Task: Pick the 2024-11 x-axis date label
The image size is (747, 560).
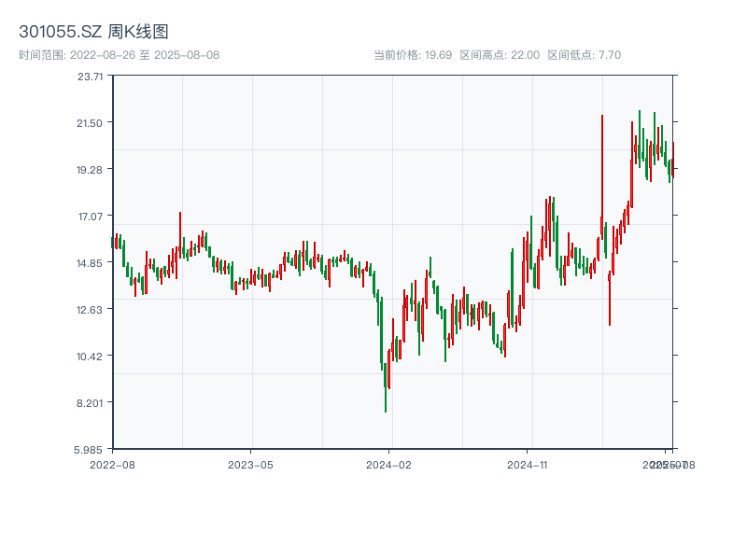Action: (x=528, y=464)
